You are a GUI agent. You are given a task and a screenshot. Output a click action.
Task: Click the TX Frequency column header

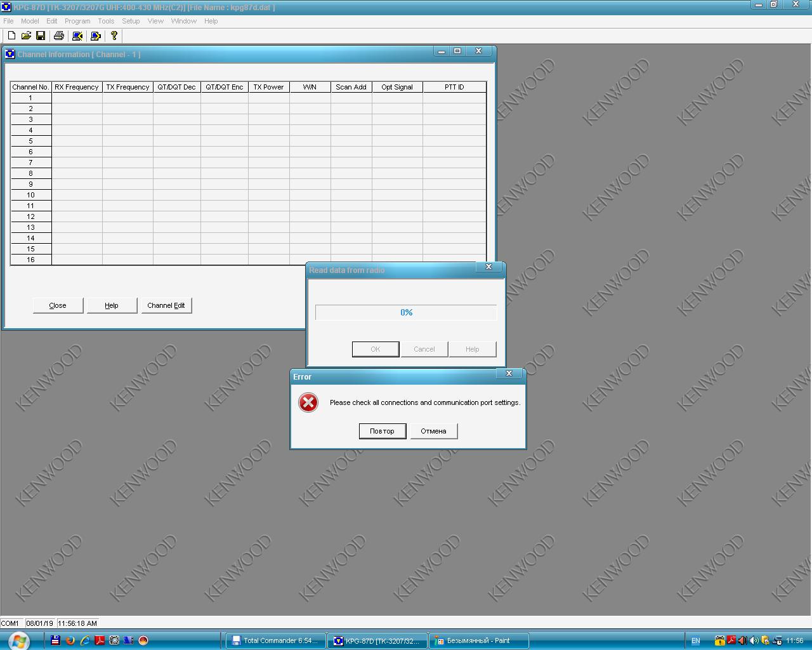tap(128, 87)
